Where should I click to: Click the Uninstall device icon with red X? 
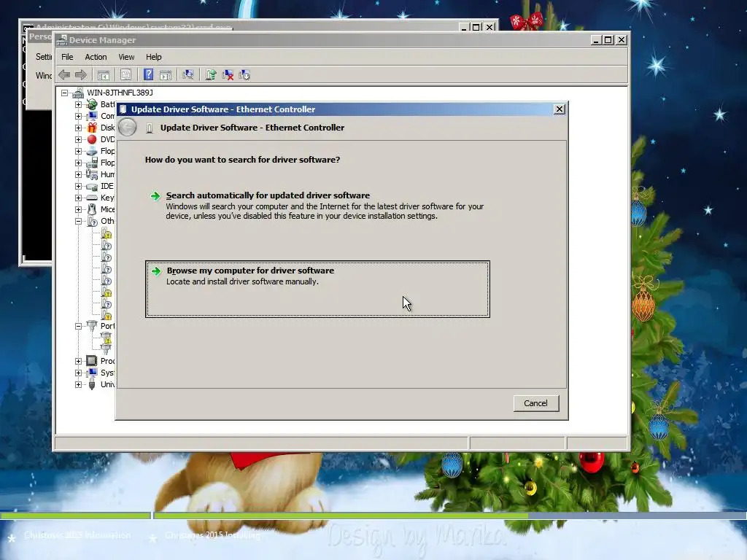point(228,75)
